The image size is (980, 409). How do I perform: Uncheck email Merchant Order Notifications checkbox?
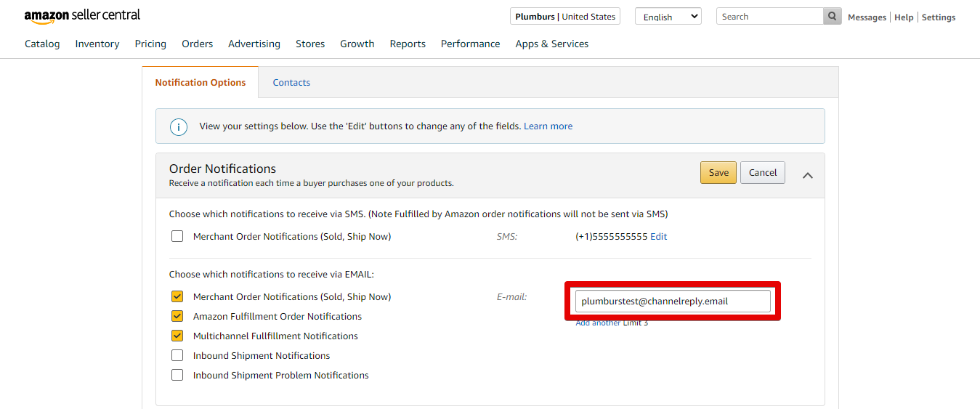(x=177, y=296)
